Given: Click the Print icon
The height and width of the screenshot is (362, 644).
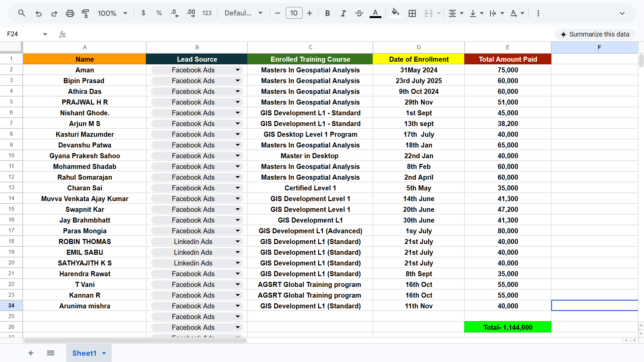Looking at the screenshot, I should click(70, 13).
